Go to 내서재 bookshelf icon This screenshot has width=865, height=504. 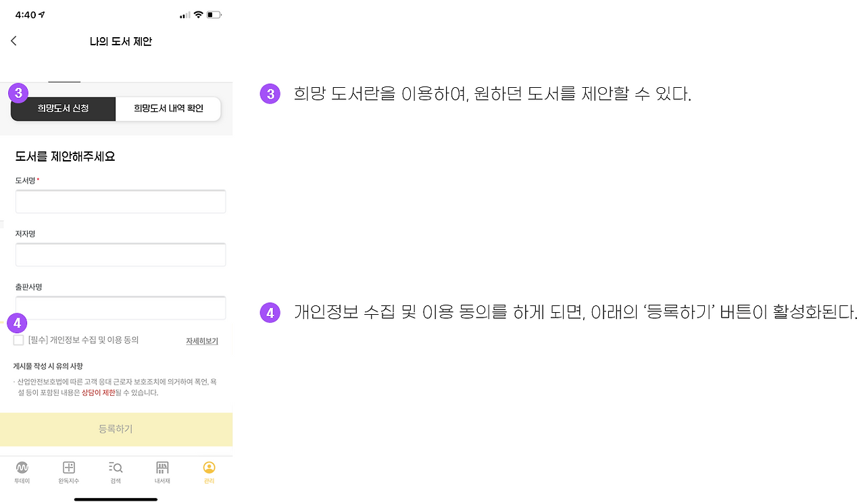[x=162, y=468]
